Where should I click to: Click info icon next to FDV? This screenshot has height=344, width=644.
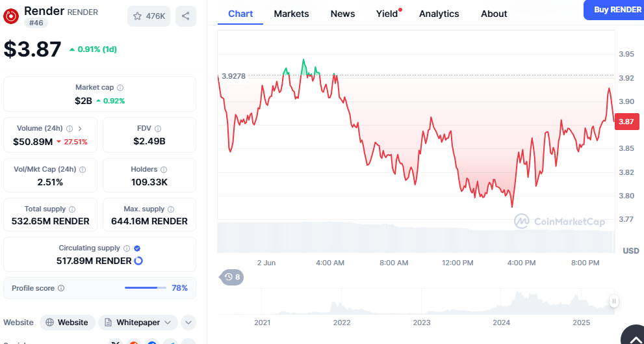(x=158, y=129)
